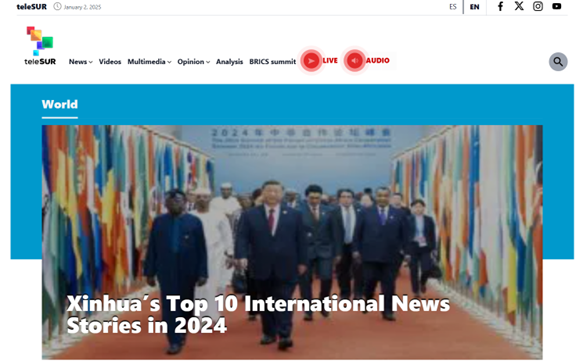Open the X (Twitter) social icon
The width and height of the screenshot is (583, 361).
point(519,6)
